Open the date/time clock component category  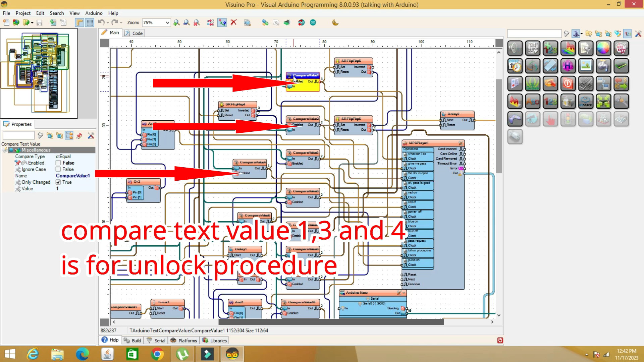click(515, 66)
